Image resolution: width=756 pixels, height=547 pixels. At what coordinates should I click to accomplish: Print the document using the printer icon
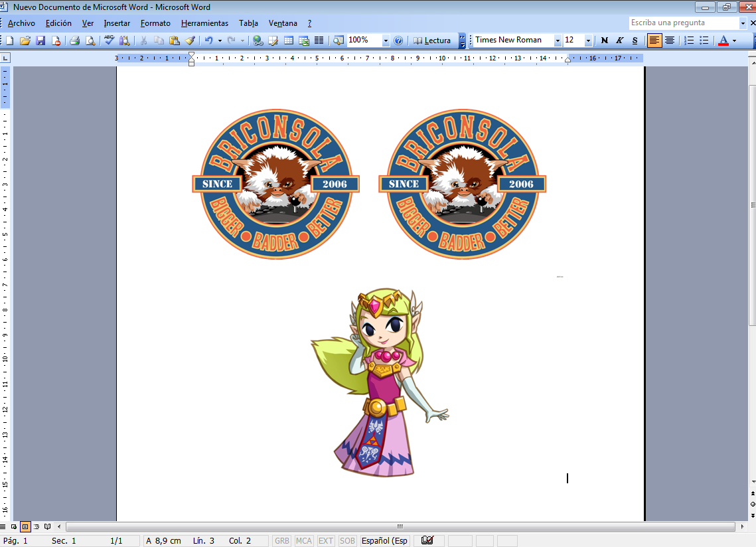tap(74, 40)
